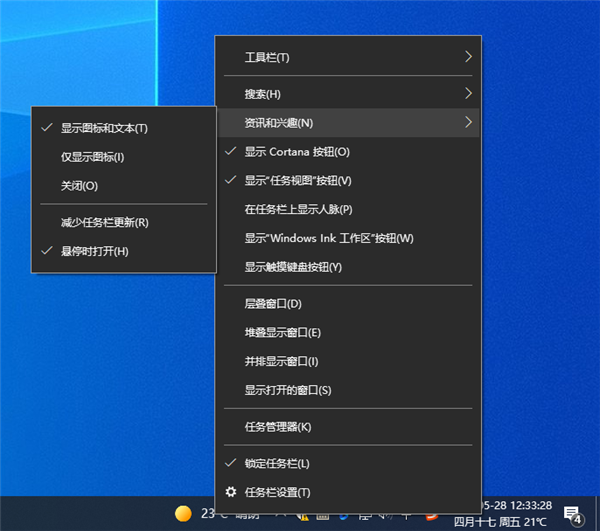Toggle 锁定任务栏 option
Viewport: 600px width, 531px height.
277,464
